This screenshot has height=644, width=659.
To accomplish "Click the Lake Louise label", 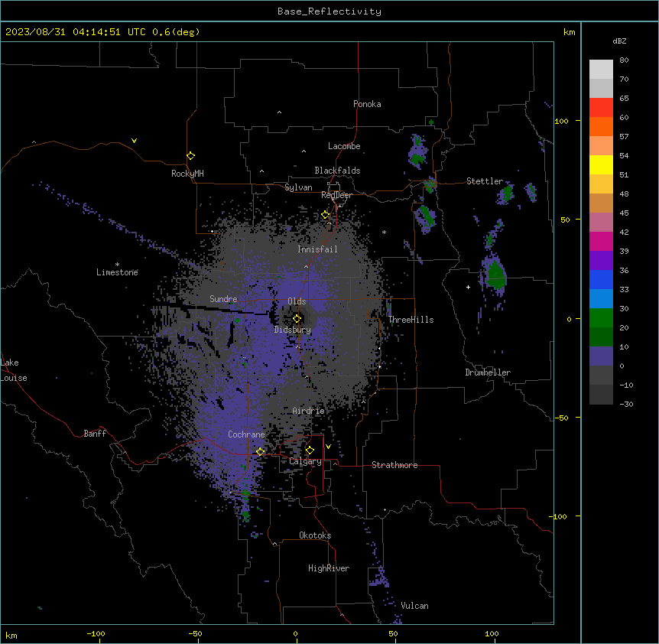I will click(12, 370).
